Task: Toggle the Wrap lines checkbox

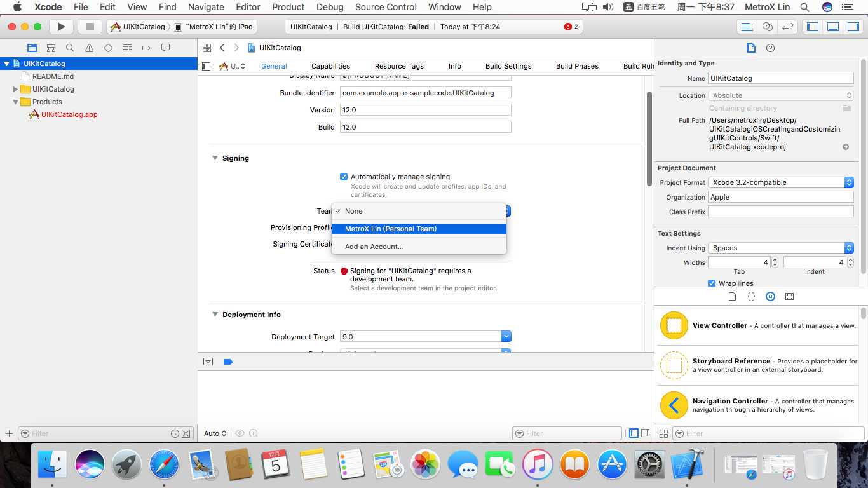Action: pos(712,283)
